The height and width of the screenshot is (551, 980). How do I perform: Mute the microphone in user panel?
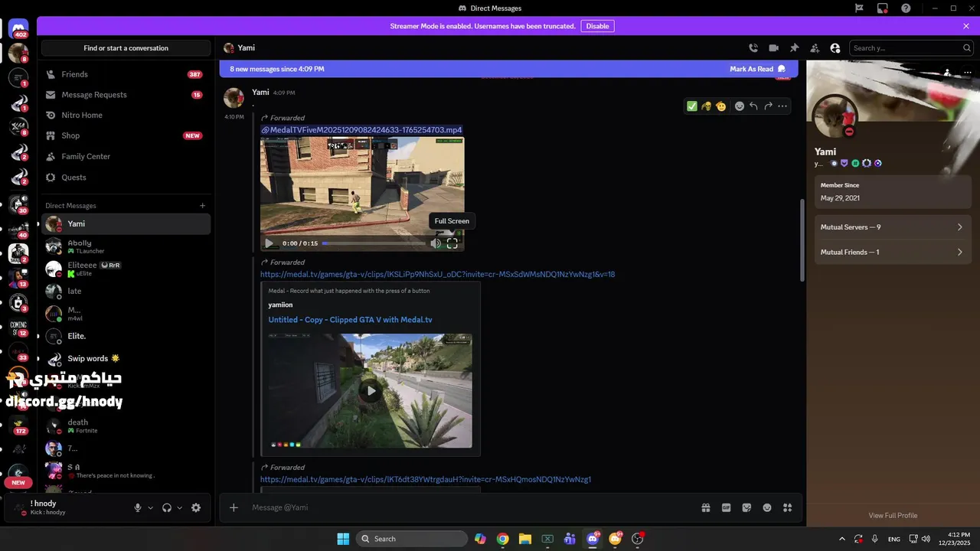click(x=138, y=507)
